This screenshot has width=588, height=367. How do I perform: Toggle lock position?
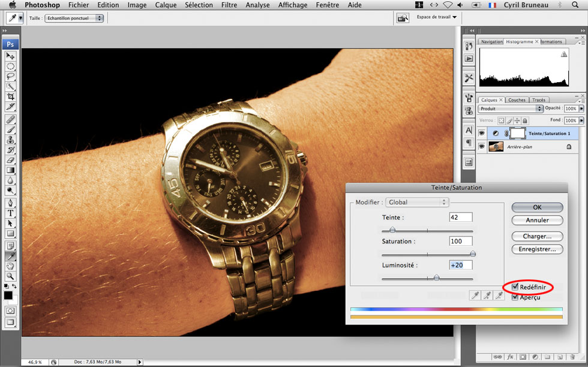point(517,121)
